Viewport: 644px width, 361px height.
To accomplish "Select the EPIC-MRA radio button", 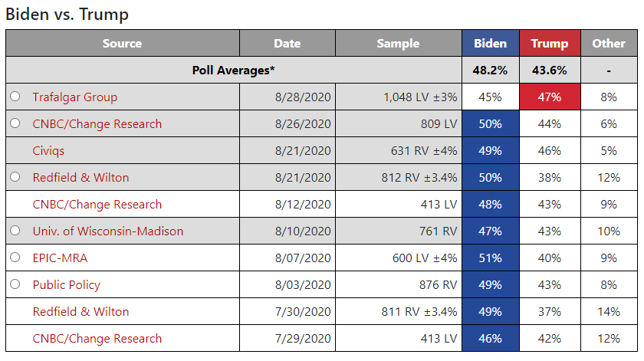I will (15, 258).
